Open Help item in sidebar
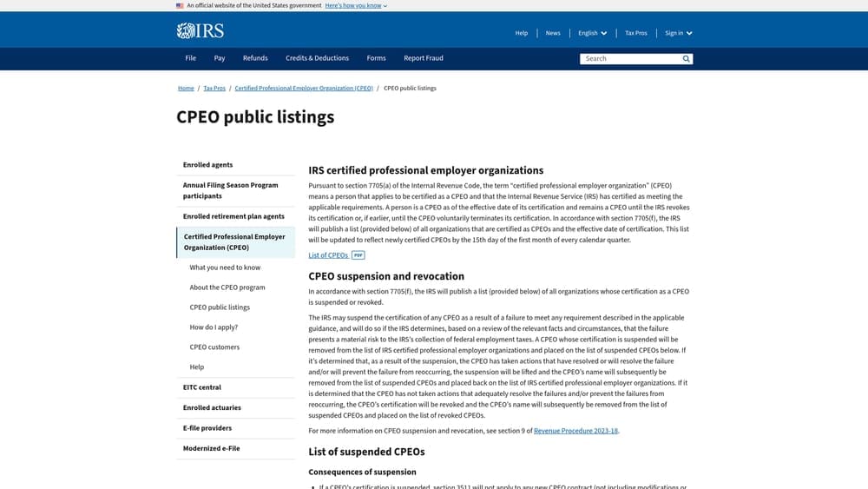 pos(196,367)
